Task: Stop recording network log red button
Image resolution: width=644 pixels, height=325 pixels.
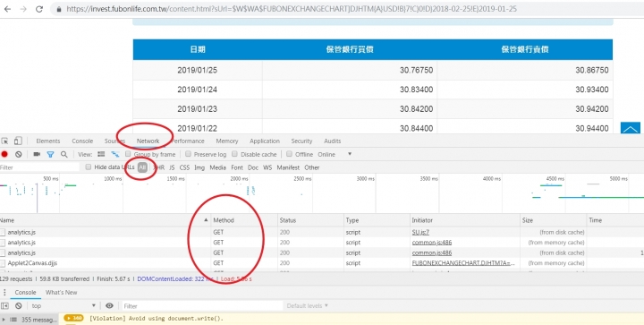Action: (4, 154)
